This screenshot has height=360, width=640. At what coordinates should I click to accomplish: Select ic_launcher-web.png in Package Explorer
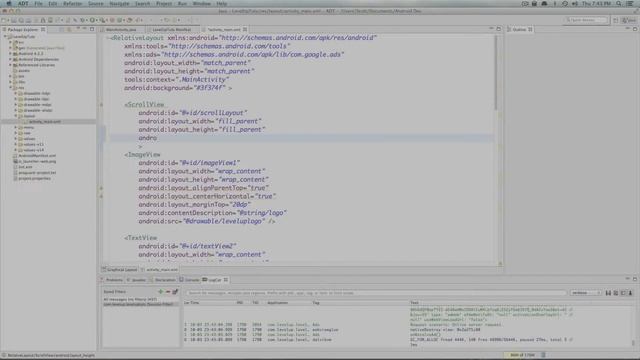click(x=37, y=161)
